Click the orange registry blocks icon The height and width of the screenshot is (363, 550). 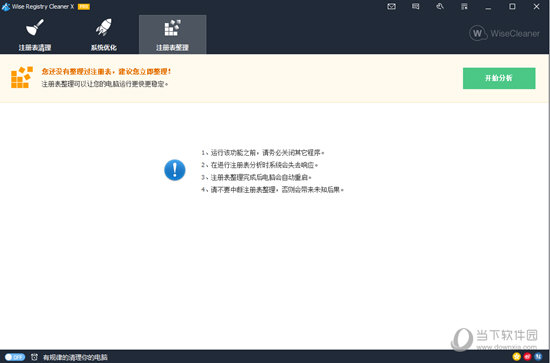tap(22, 77)
